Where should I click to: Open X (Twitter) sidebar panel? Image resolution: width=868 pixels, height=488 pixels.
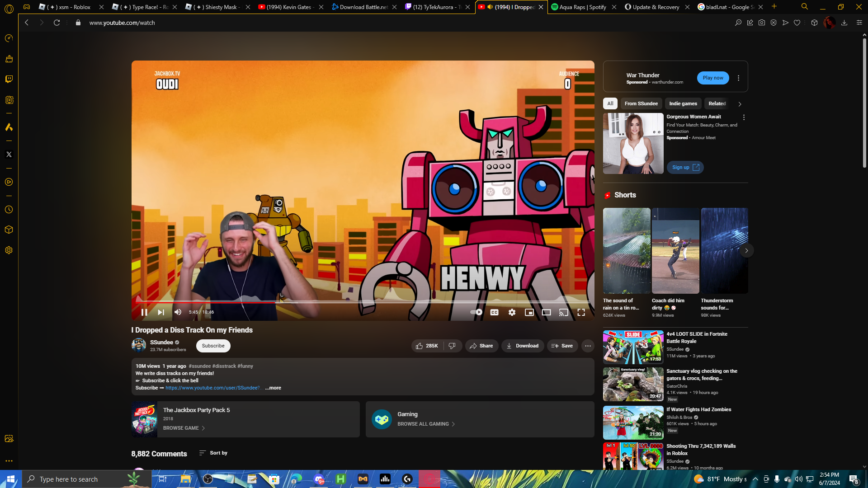pos(9,155)
